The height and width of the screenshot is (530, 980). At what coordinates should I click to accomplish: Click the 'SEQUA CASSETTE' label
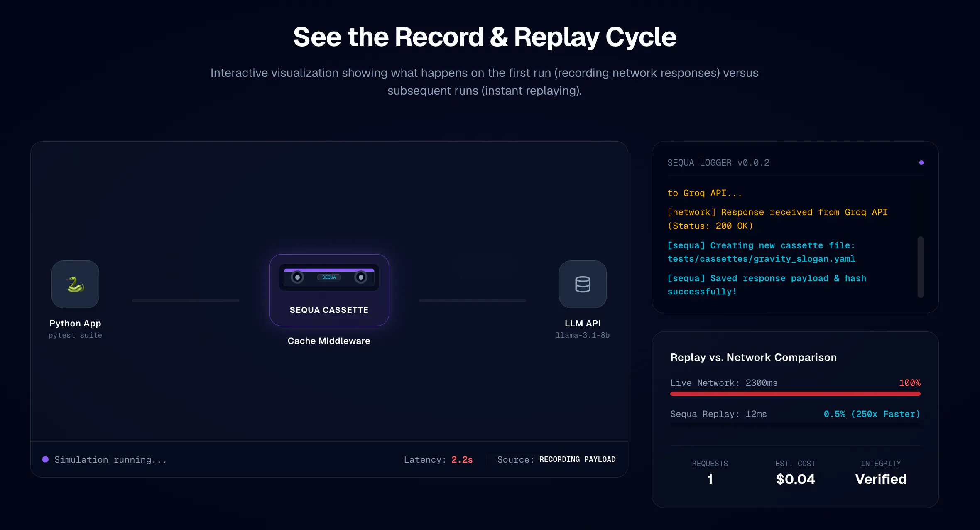[x=329, y=310]
